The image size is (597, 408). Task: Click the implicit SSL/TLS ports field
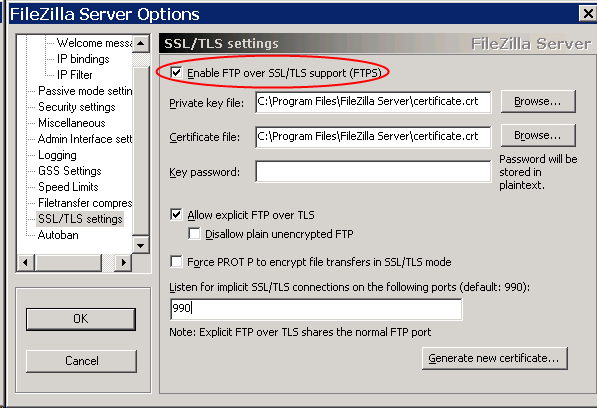(x=316, y=309)
